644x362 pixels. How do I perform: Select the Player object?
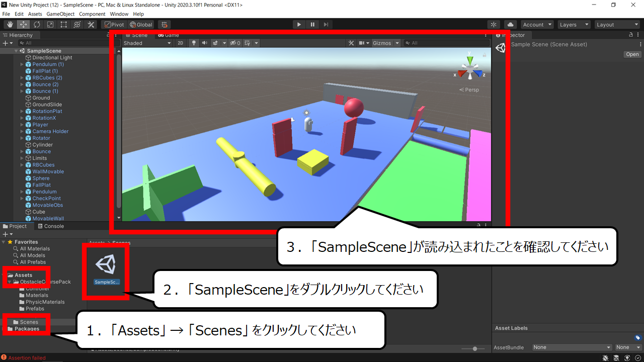coord(40,125)
